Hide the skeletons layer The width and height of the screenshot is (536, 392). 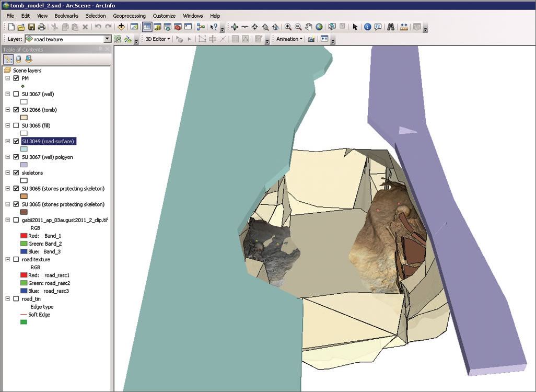pyautogui.click(x=16, y=172)
